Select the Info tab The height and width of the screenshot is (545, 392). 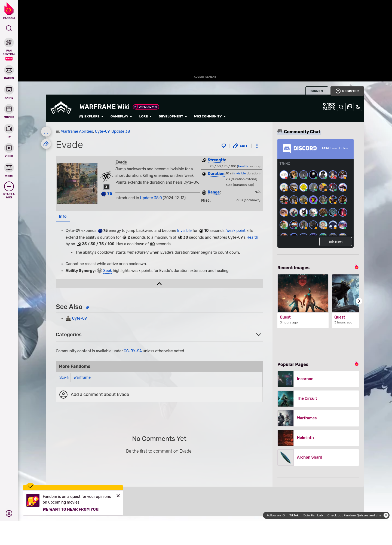pyautogui.click(x=63, y=216)
